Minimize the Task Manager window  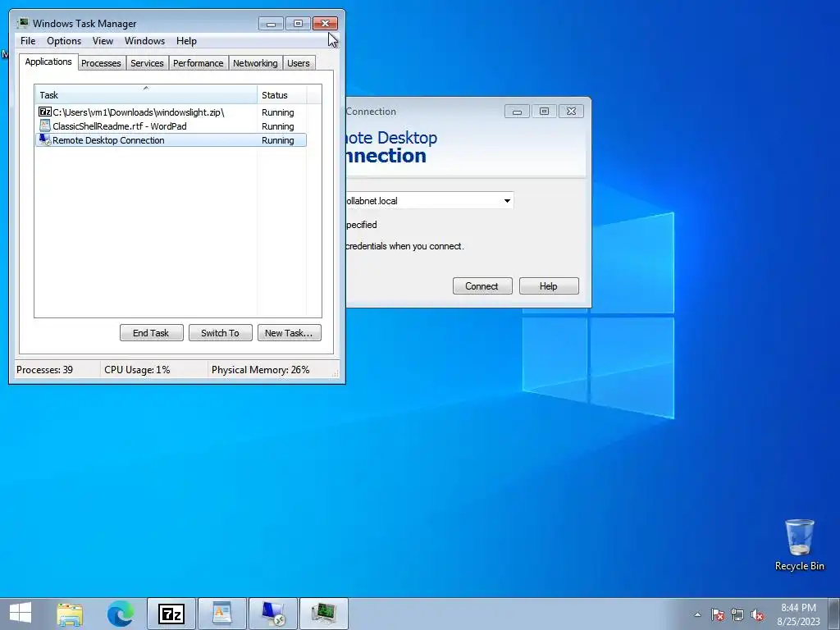point(271,24)
